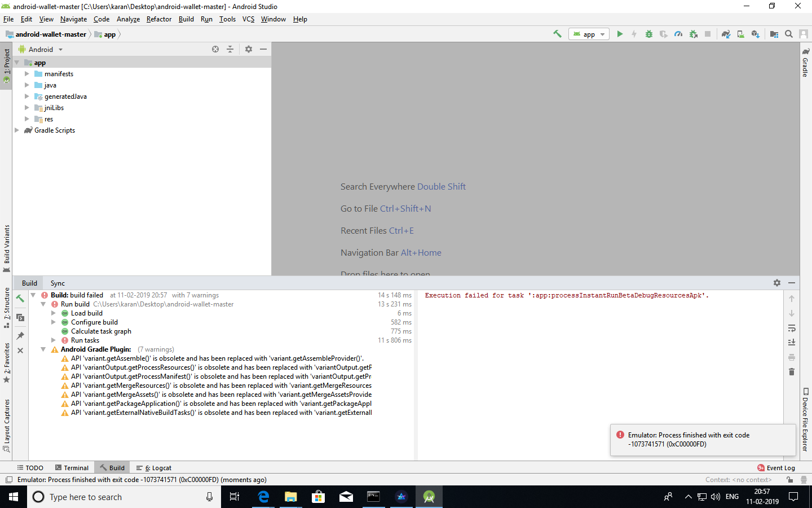The width and height of the screenshot is (812, 508).
Task: Expand the manifests folder
Action: coord(27,74)
